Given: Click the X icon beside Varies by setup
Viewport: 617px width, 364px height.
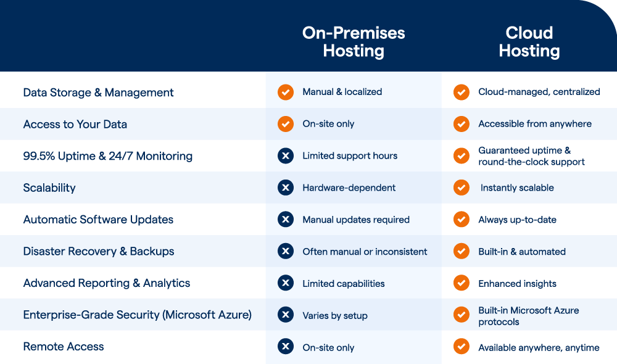Looking at the screenshot, I should click(x=285, y=315).
